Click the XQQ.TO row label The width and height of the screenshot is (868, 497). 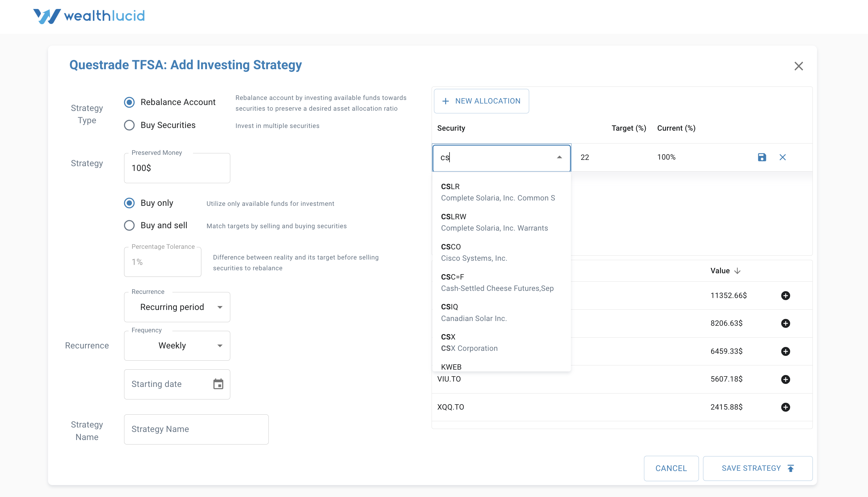click(x=450, y=407)
